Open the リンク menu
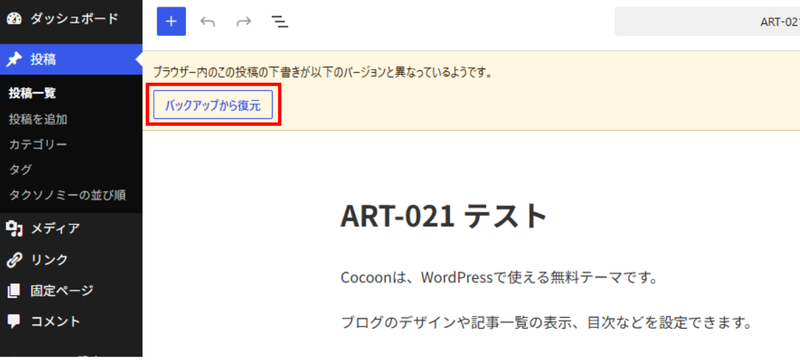This screenshot has height=360, width=800. (x=71, y=260)
